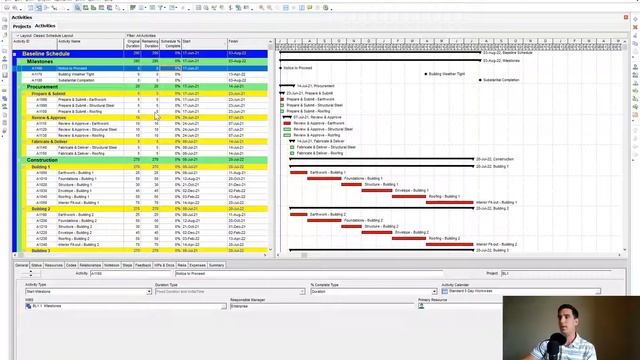Click the Notice to Proceed name field
Screen dimensions: 640x360
coord(309,273)
